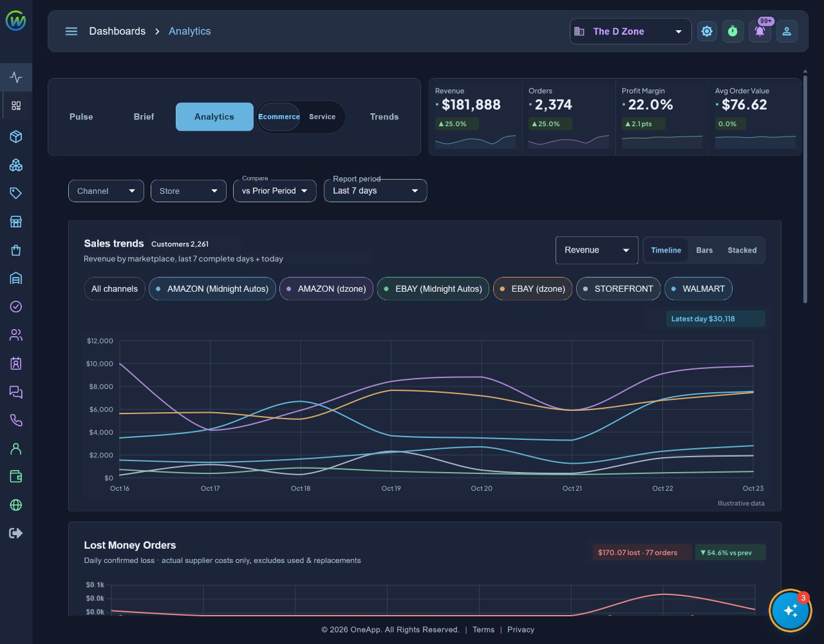Click the shopping bag icon in sidebar
Image resolution: width=824 pixels, height=644 pixels.
pos(16,250)
